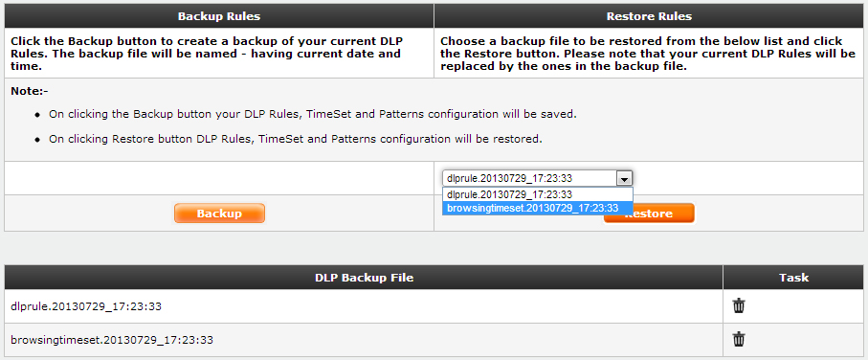Click the backup file combo box field
This screenshot has width=868, height=360.
(x=537, y=178)
